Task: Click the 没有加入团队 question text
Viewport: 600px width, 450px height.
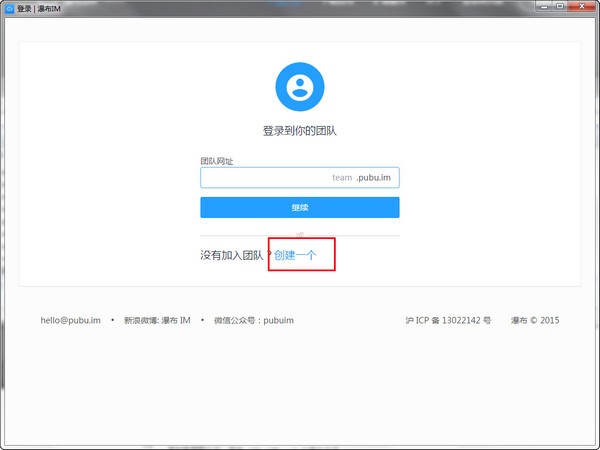Action: 236,255
